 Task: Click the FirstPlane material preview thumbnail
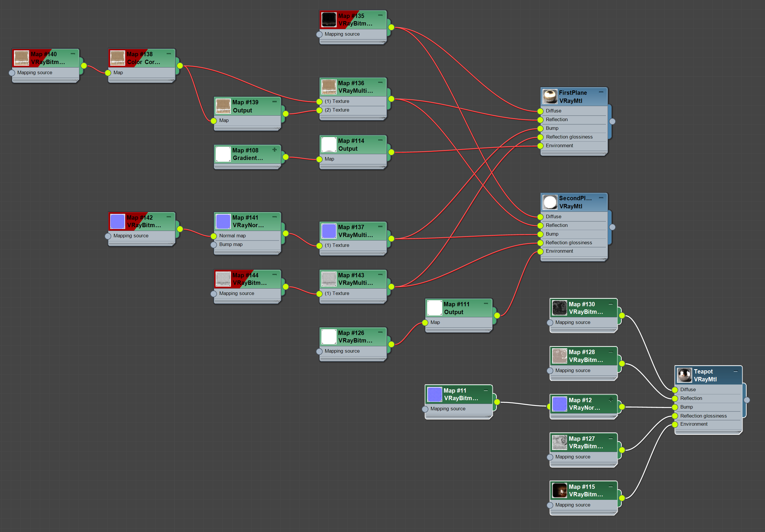(x=550, y=96)
